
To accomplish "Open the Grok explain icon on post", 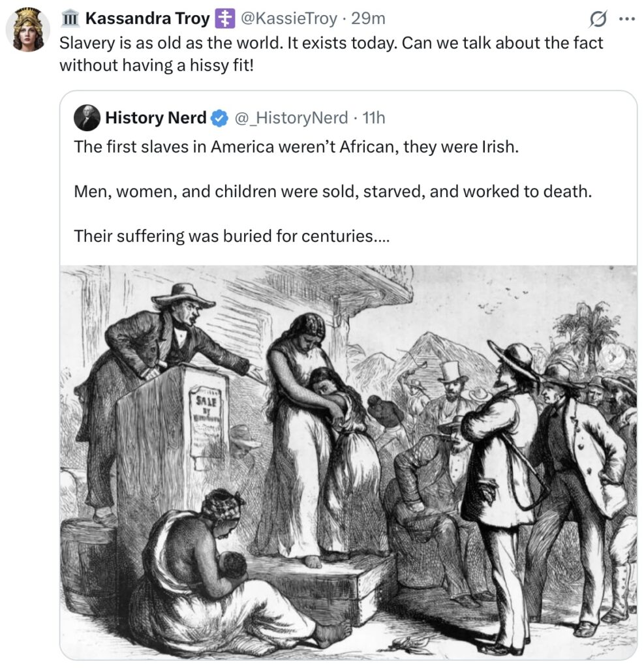I will (598, 19).
